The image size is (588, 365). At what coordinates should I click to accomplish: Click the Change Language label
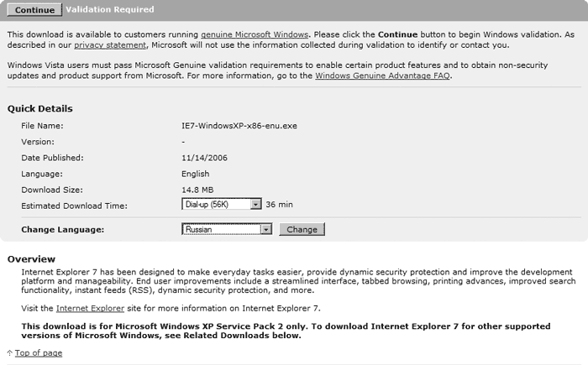coord(63,230)
